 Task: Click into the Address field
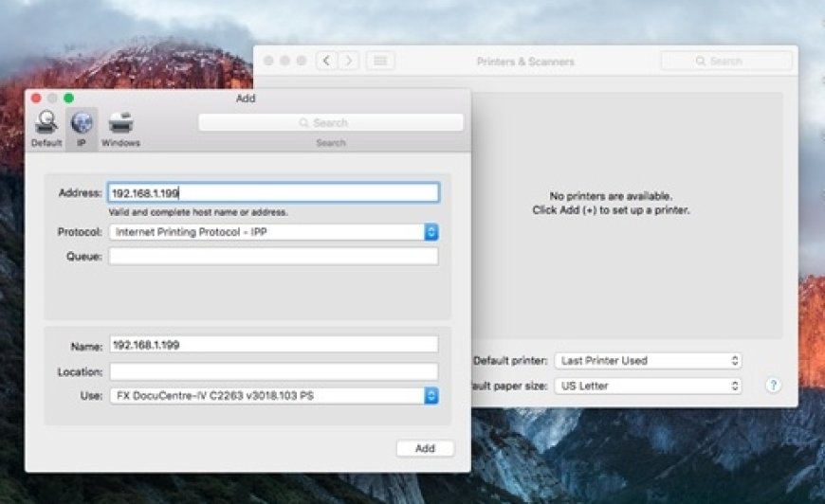[x=273, y=192]
